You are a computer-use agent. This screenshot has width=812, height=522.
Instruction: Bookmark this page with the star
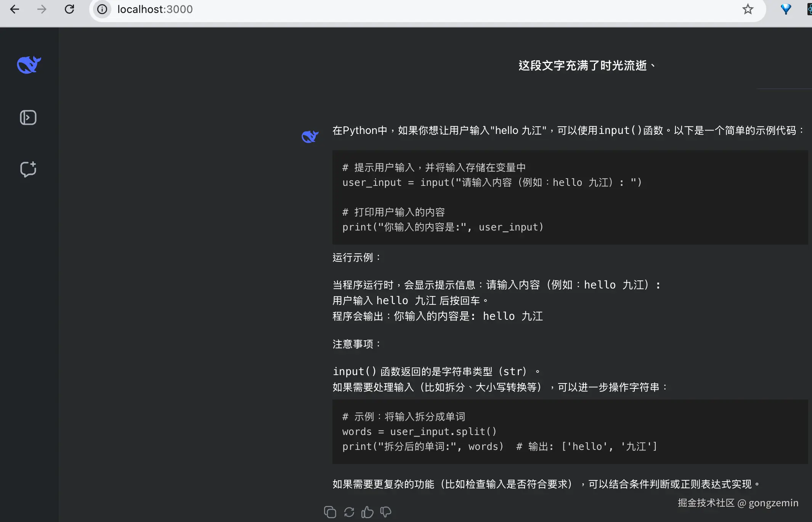pos(748,9)
